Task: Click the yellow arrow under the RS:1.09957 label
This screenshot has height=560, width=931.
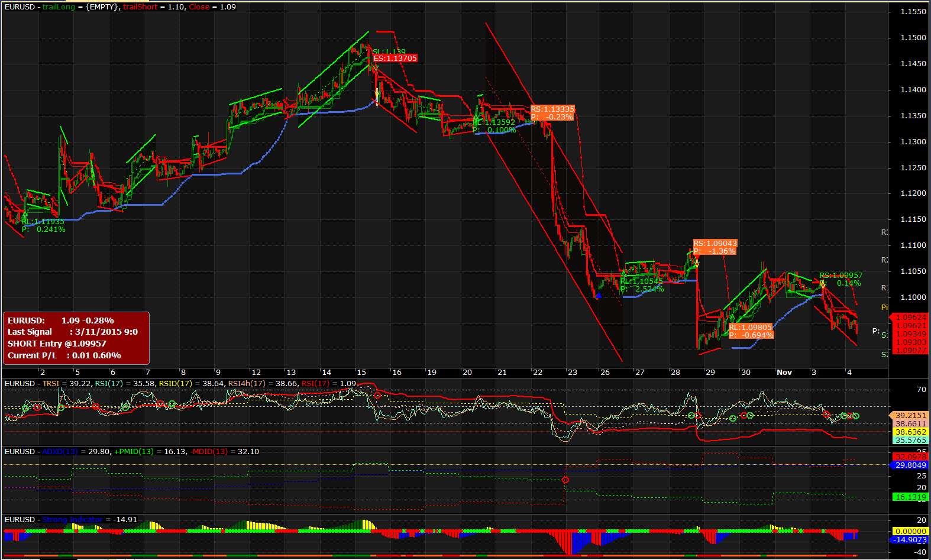Action: [823, 286]
